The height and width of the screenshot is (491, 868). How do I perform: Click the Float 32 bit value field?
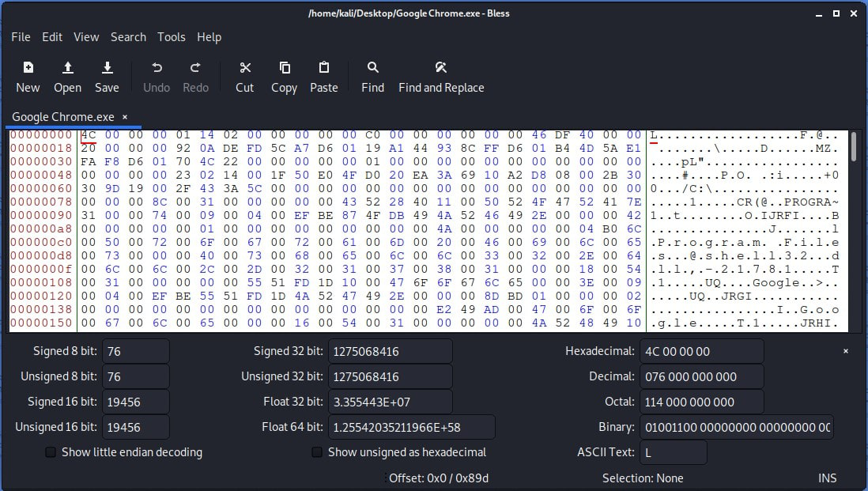click(391, 402)
